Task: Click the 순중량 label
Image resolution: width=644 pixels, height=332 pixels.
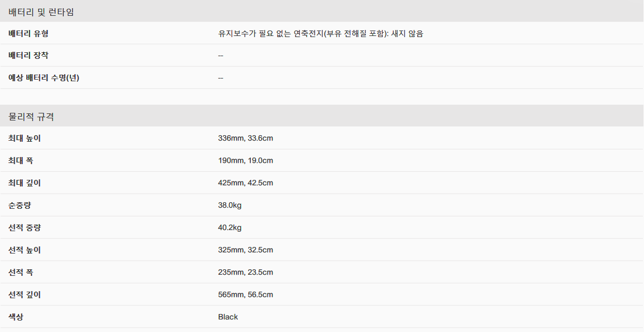Action: [19, 205]
